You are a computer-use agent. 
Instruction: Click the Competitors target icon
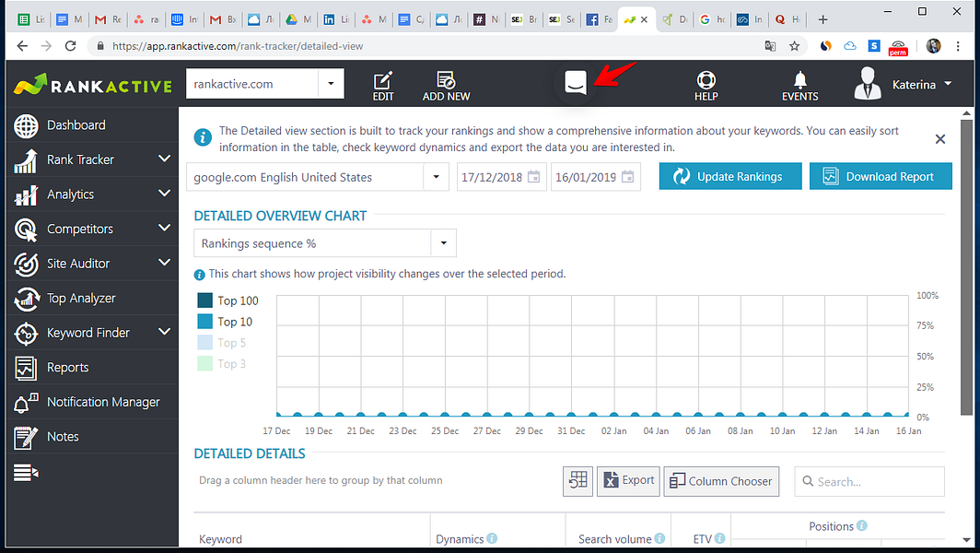[26, 229]
